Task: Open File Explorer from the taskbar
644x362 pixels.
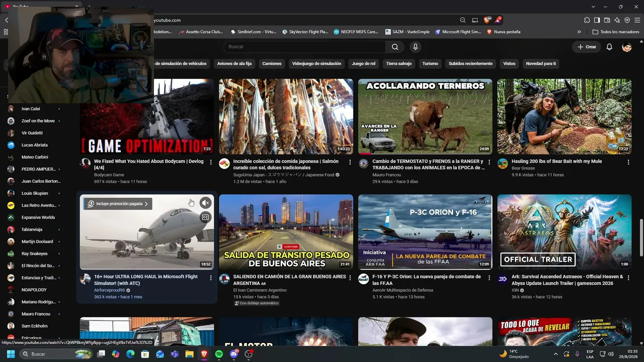Action: (x=190, y=354)
